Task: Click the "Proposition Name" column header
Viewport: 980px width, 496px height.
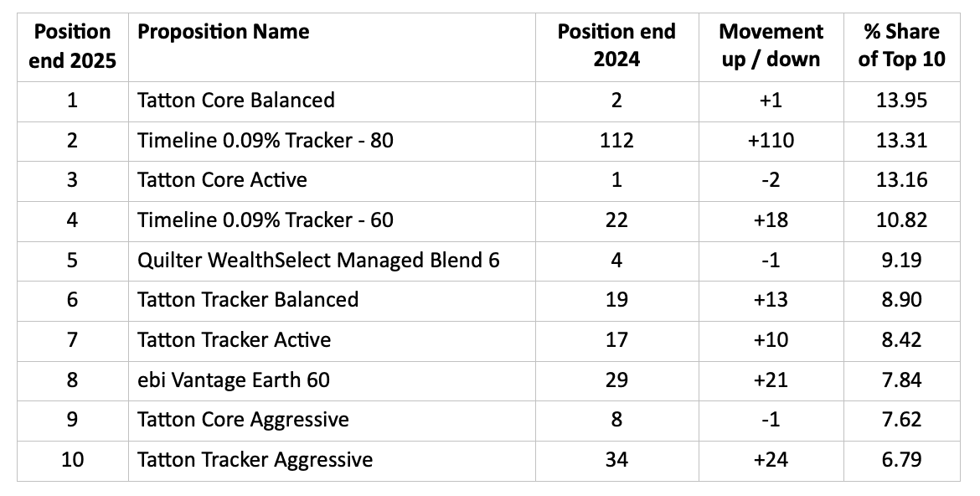Action: coord(224,33)
